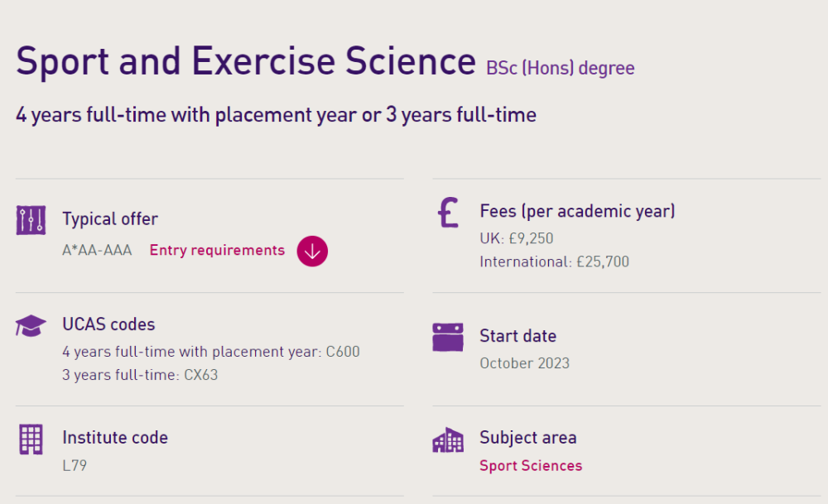Click the CX63 three-year UCAS code line

click(140, 375)
